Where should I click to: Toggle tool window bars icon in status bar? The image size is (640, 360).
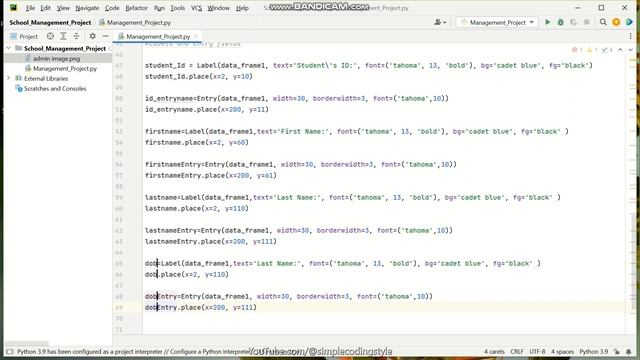[10, 351]
